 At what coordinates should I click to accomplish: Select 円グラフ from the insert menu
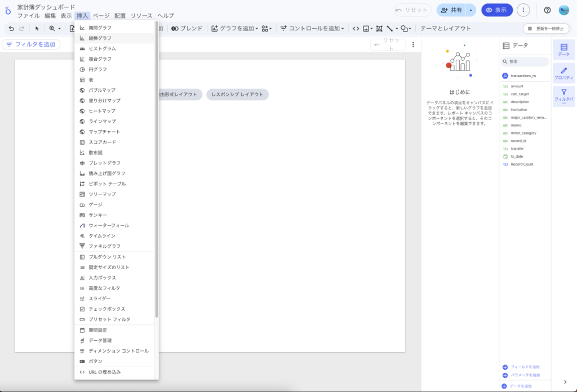point(97,69)
